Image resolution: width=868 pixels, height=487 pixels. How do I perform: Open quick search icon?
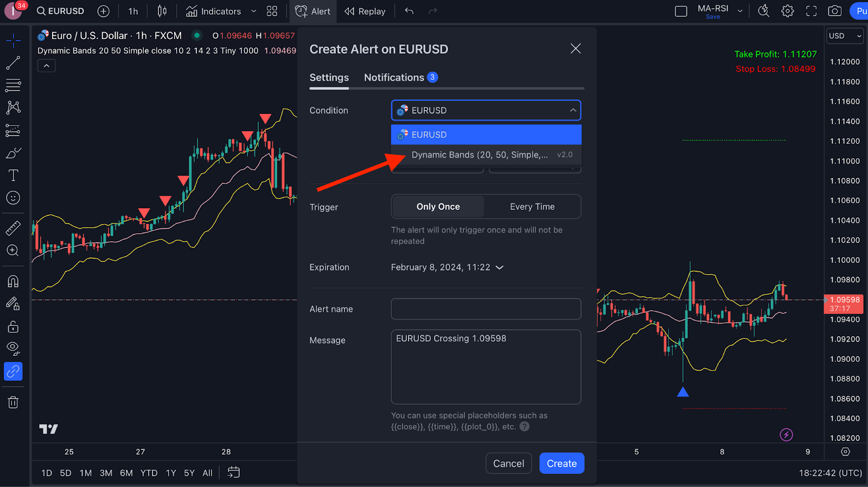click(763, 11)
